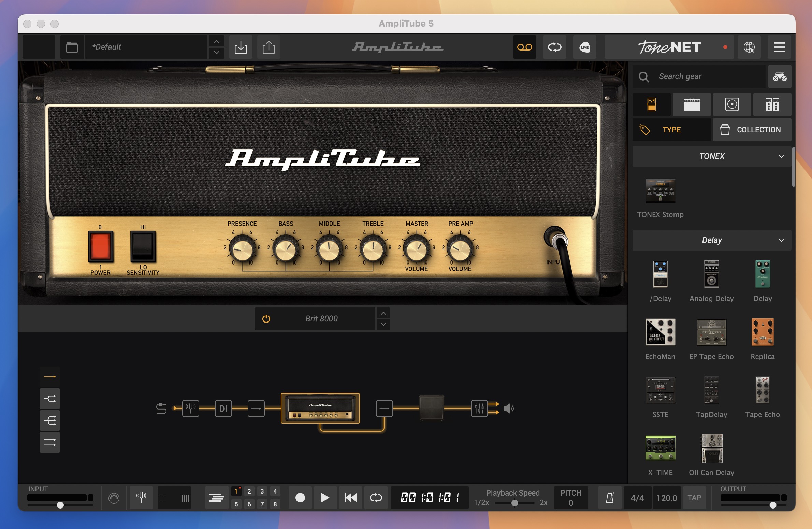Switch to the COLLECTION tab in gear browser

tap(752, 130)
